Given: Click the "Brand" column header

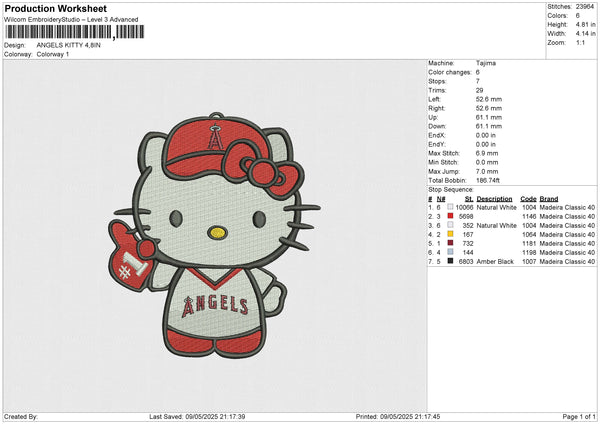Looking at the screenshot, I should tap(549, 199).
